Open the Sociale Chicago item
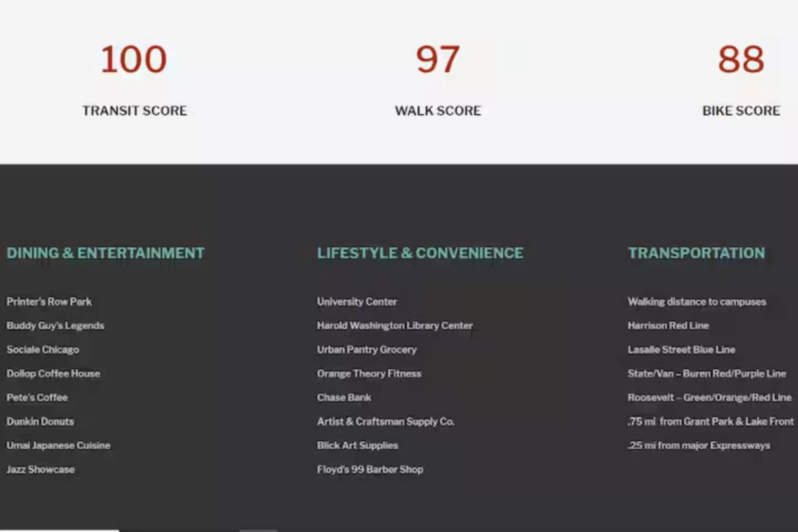 click(43, 350)
